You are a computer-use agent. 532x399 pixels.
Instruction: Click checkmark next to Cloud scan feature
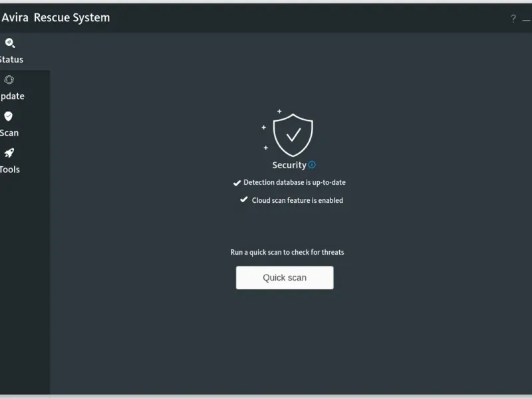(243, 199)
